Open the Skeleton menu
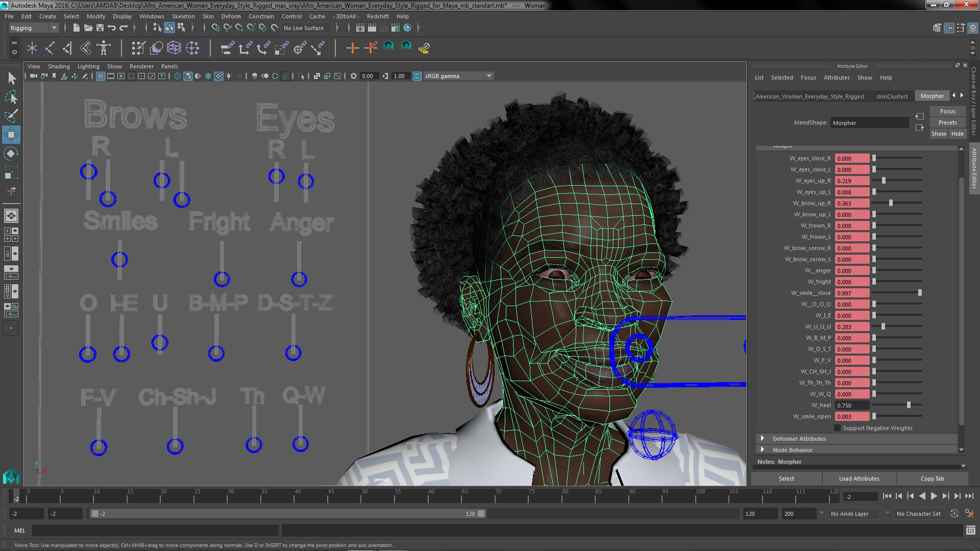The image size is (980, 551). click(x=183, y=16)
